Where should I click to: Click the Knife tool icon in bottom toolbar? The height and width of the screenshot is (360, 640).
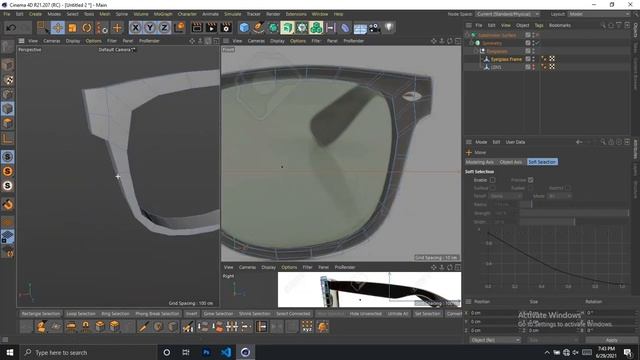click(143, 327)
